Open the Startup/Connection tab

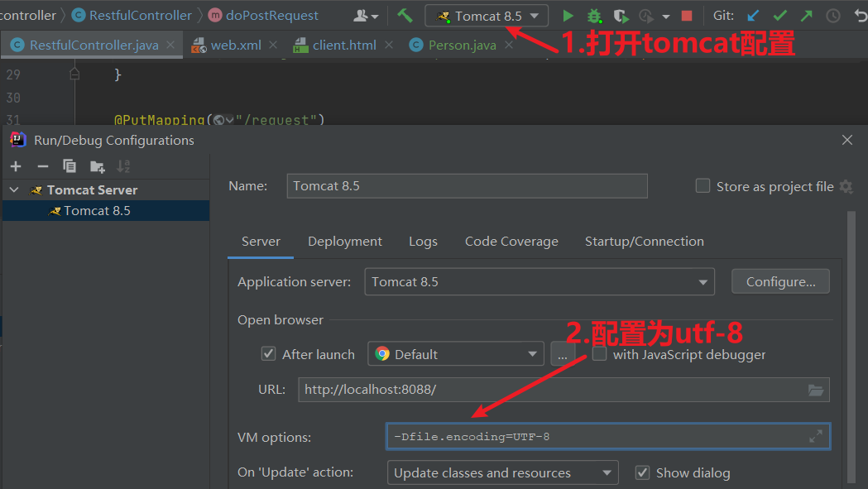[645, 242]
